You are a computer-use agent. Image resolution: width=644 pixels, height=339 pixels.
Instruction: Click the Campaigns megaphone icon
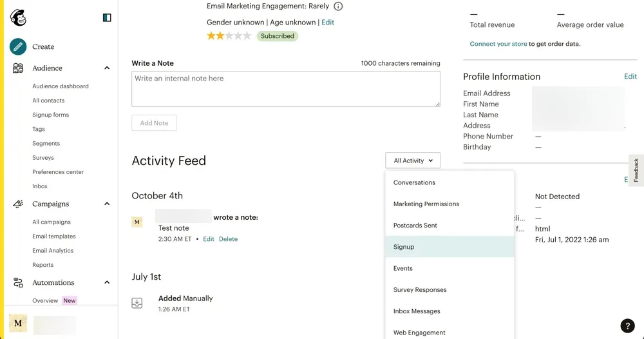(18, 204)
